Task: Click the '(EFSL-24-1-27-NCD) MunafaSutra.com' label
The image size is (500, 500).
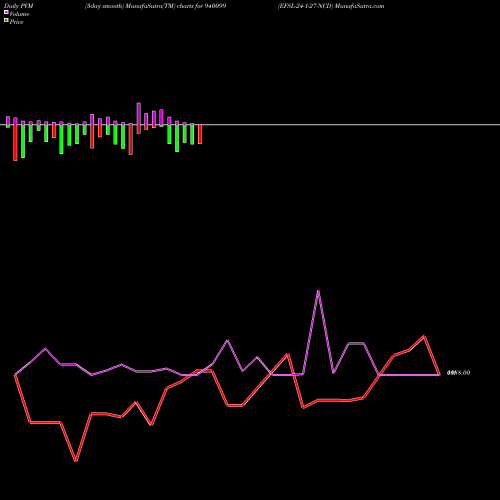Action: pyautogui.click(x=331, y=6)
